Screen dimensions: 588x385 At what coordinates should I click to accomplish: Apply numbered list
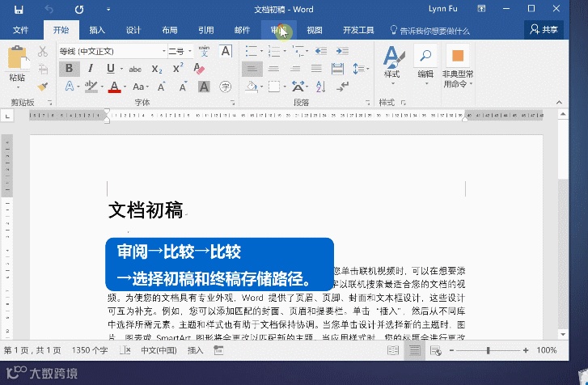coord(274,51)
